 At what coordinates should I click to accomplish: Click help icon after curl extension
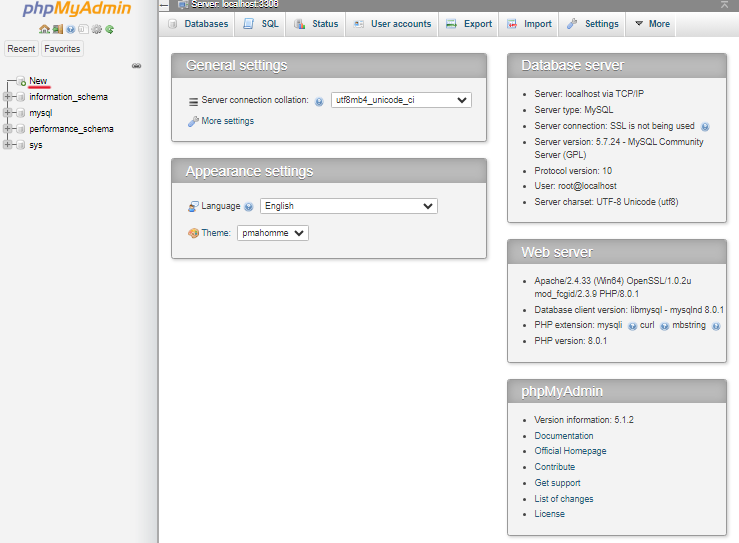[x=665, y=326]
